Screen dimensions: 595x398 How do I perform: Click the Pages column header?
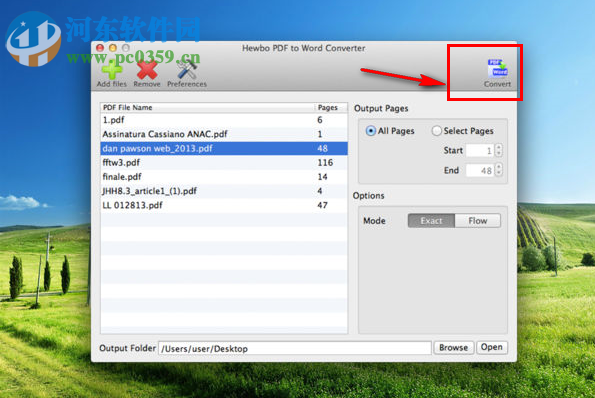331,108
